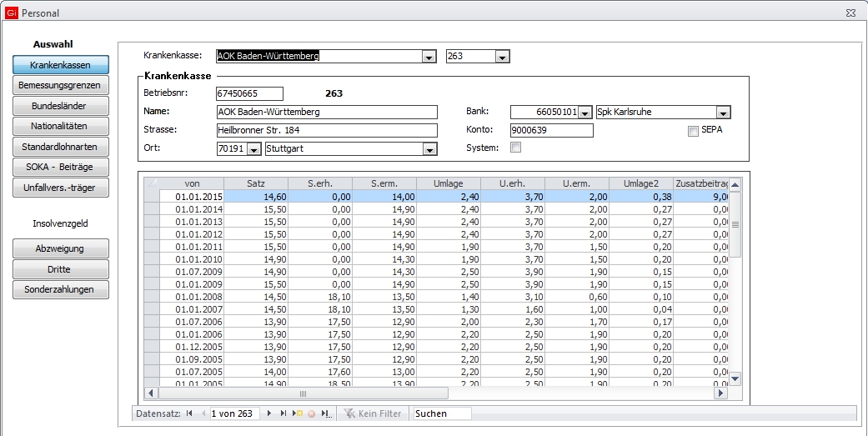Go to next record arrow

coord(269,413)
